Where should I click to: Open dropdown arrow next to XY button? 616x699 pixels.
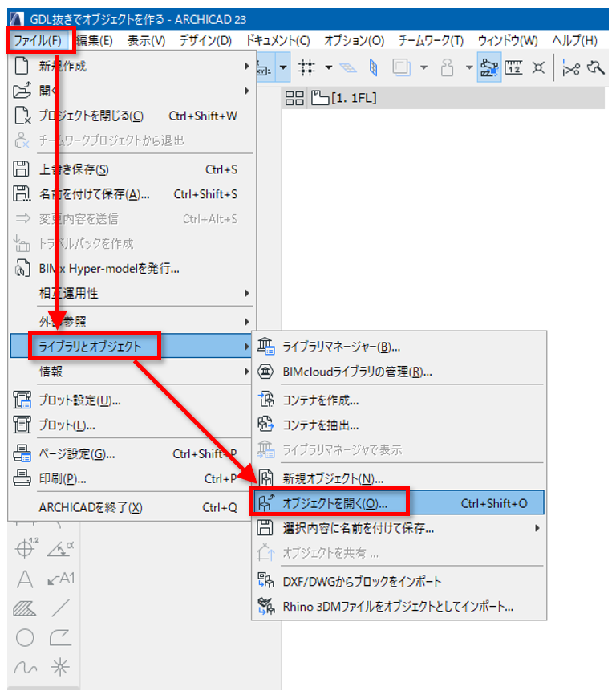283,67
